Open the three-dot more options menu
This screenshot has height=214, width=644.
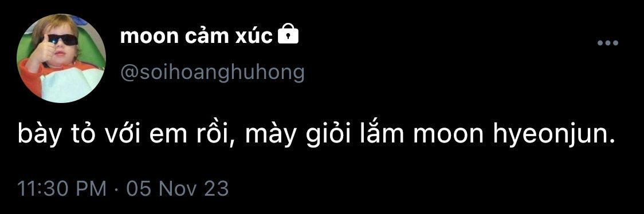click(x=607, y=43)
